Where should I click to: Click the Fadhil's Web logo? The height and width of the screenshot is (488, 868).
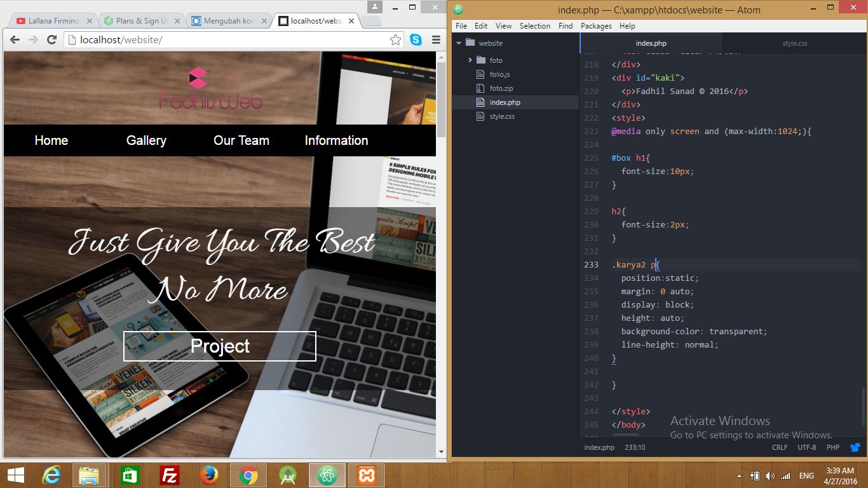coord(210,88)
